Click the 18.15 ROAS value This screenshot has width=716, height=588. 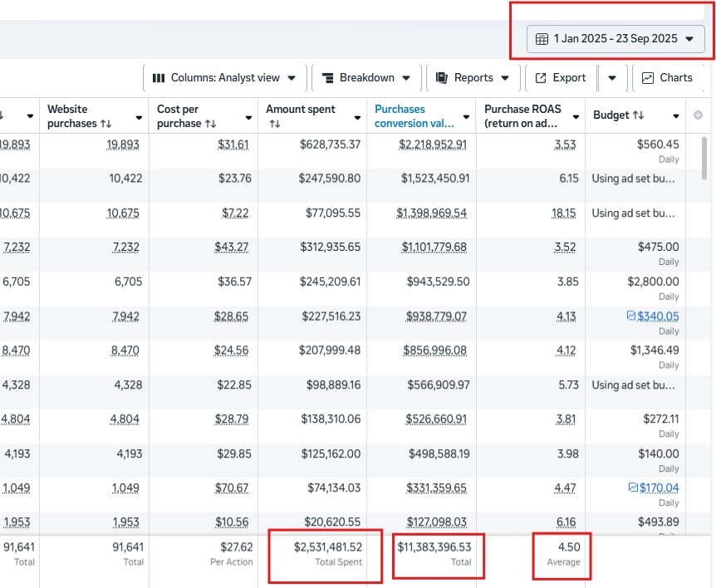point(564,213)
